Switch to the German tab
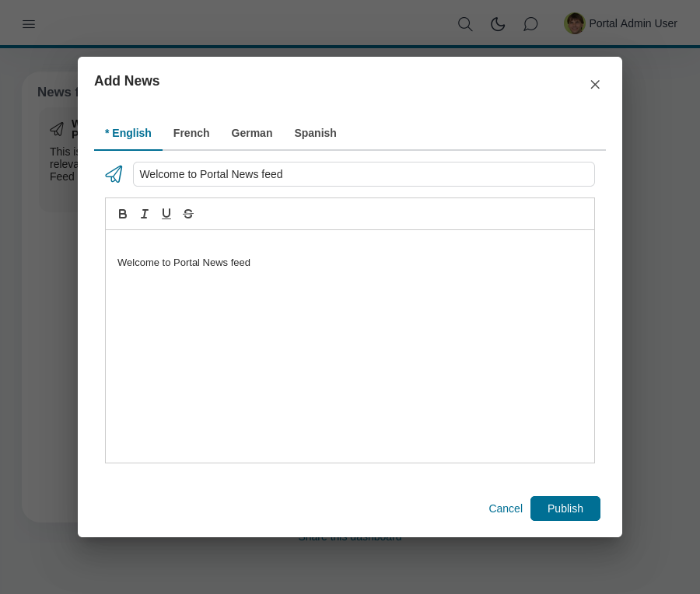The image size is (700, 594). (251, 133)
